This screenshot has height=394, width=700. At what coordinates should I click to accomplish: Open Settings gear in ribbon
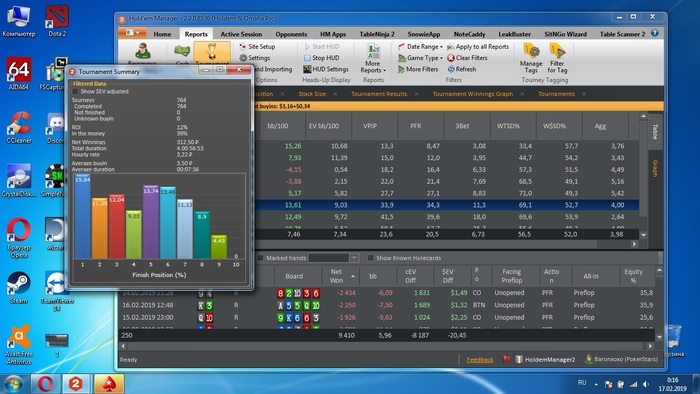255,58
